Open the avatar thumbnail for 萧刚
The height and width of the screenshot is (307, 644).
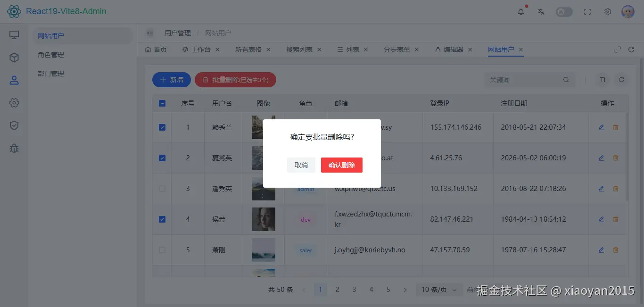pos(264,250)
